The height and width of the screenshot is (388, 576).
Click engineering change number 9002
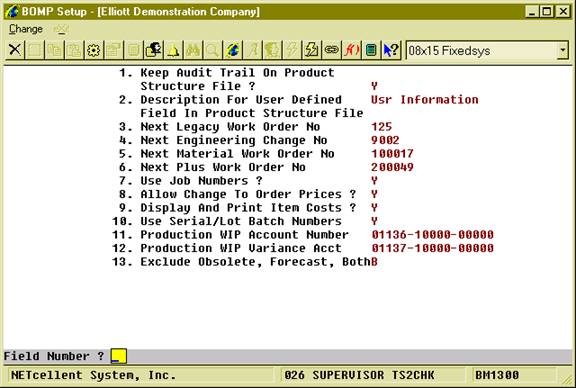point(385,140)
